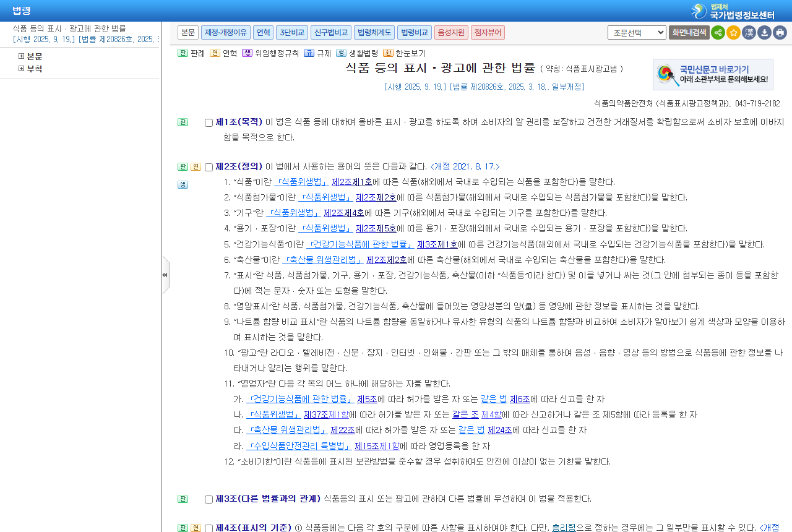This screenshot has width=792, height=532.
Task: Start 음성지원 voice support
Action: click(x=451, y=32)
